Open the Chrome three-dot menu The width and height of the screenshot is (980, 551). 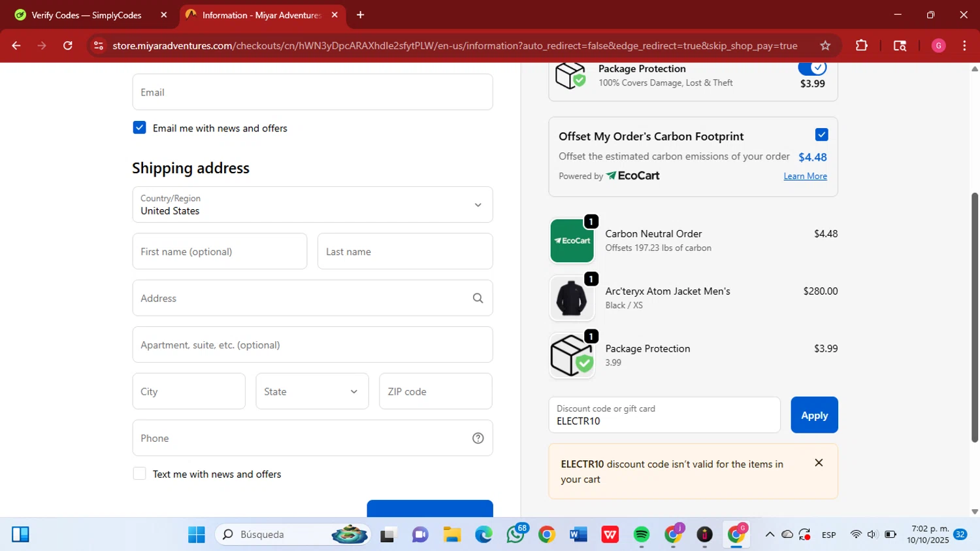[x=964, y=46]
